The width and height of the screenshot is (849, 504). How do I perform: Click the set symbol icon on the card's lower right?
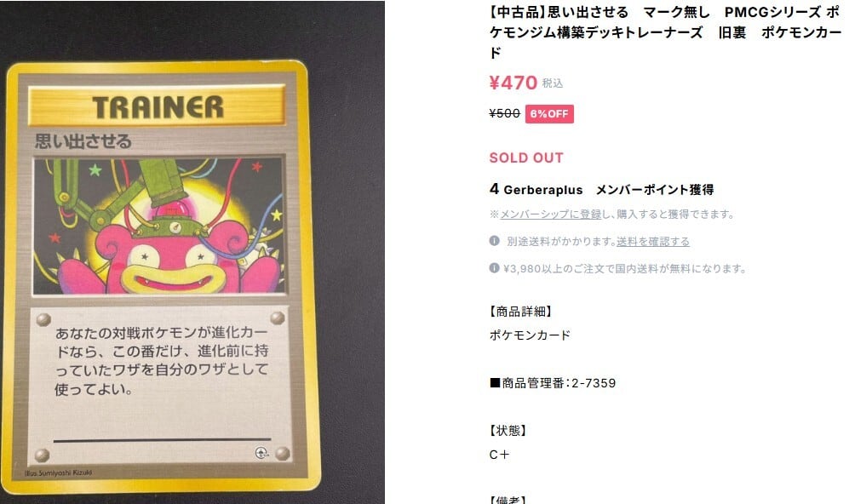pyautogui.click(x=261, y=454)
